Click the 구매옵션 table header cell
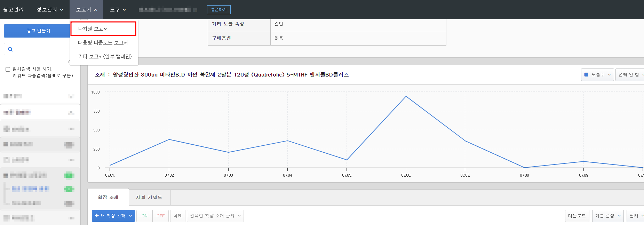This screenshot has width=644, height=225. 239,38
